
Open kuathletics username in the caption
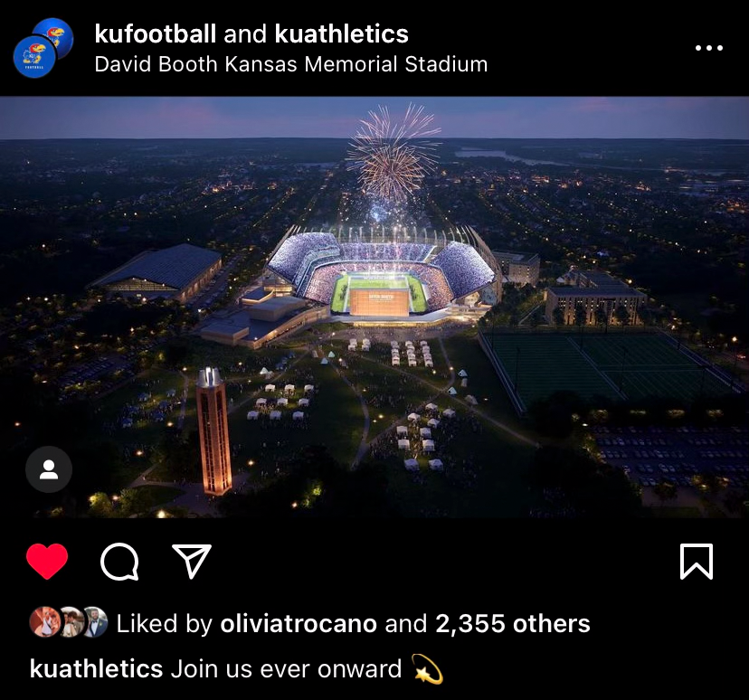(96, 668)
